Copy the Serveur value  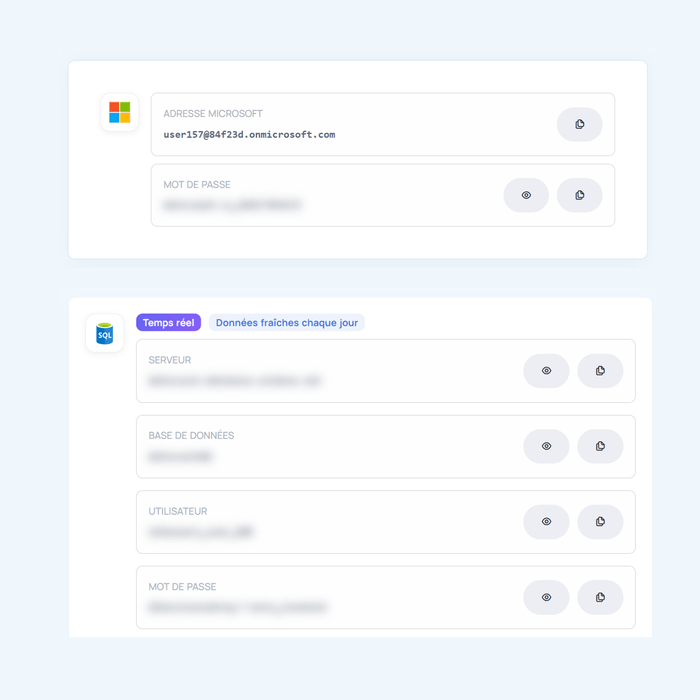[600, 371]
